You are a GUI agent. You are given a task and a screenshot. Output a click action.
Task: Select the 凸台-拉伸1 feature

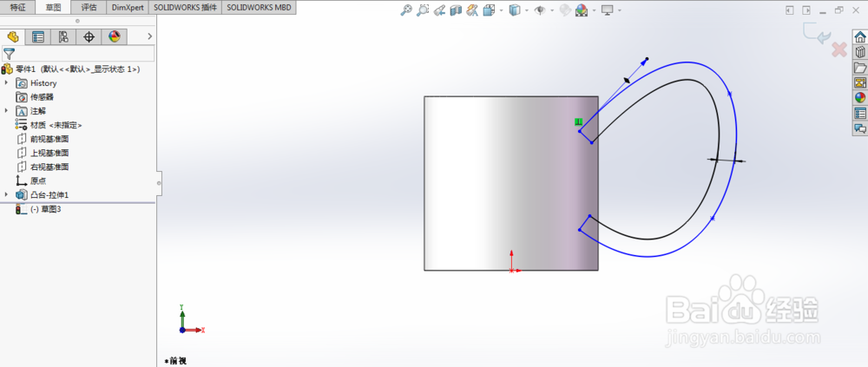42,195
